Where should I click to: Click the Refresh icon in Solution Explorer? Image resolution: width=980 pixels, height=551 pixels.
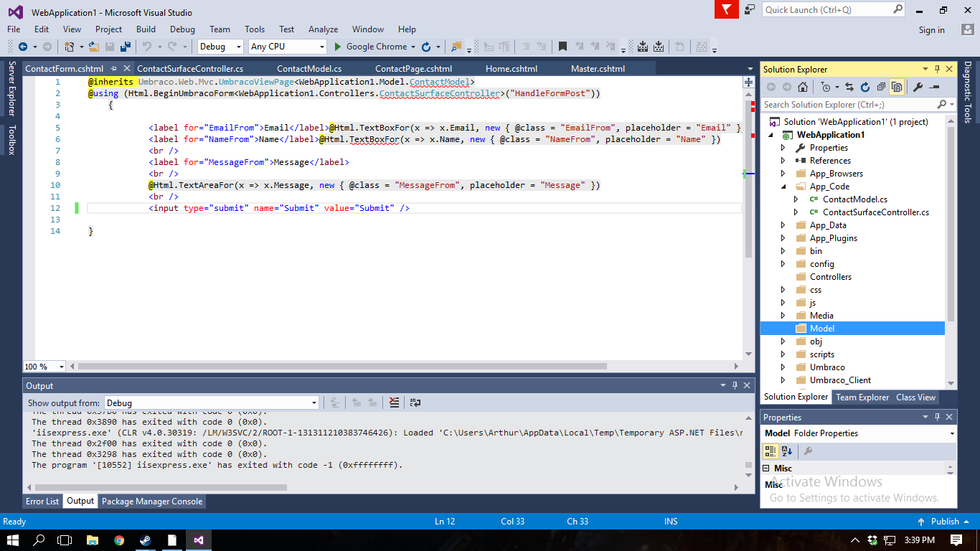coord(864,87)
